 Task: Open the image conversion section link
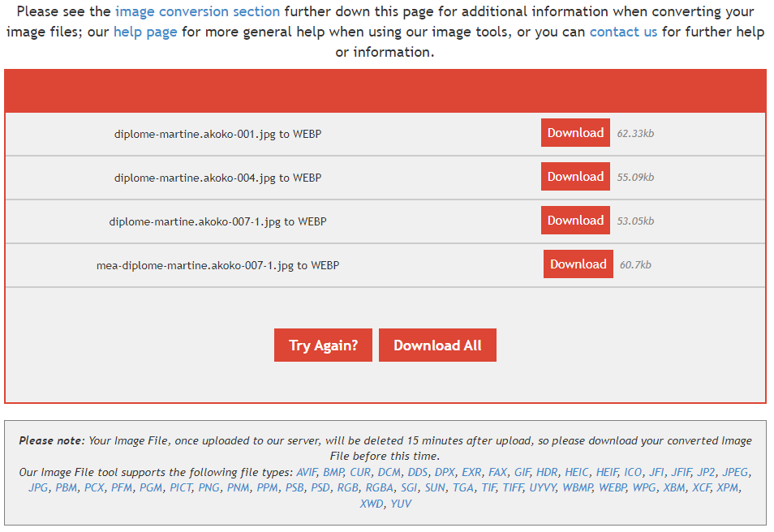(197, 11)
